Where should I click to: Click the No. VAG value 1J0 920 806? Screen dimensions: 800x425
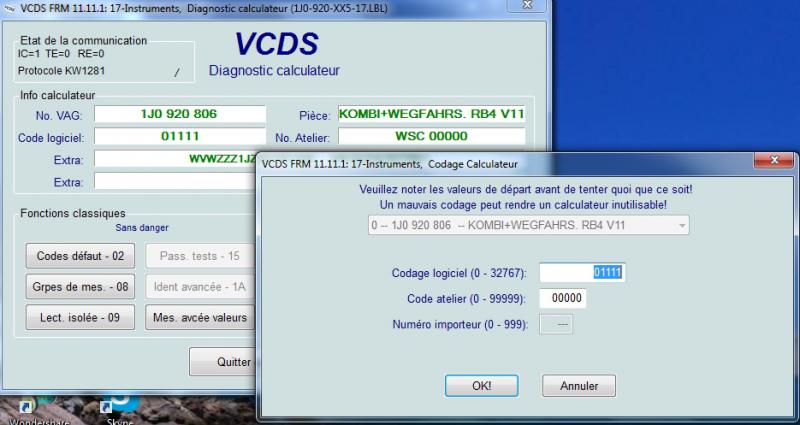tap(180, 114)
